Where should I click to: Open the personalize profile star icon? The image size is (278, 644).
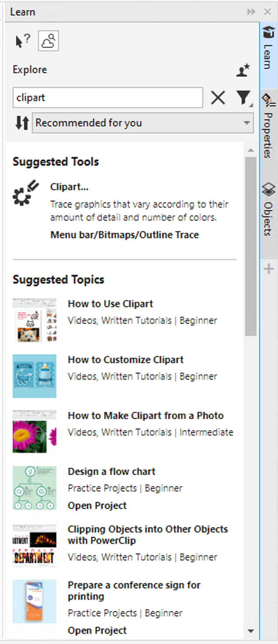tap(243, 70)
